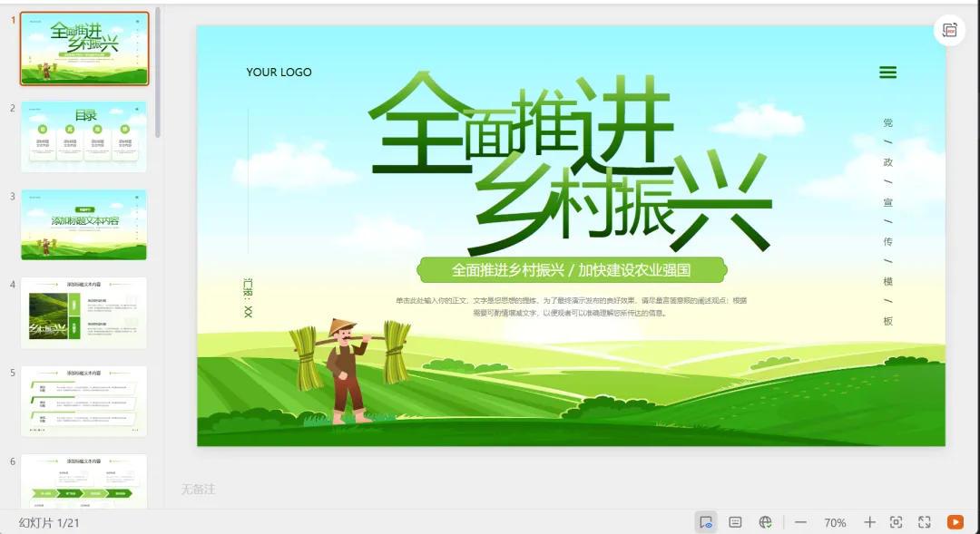Select the main title 全面推进乡村振兴
This screenshot has height=534, width=980.
point(570,162)
